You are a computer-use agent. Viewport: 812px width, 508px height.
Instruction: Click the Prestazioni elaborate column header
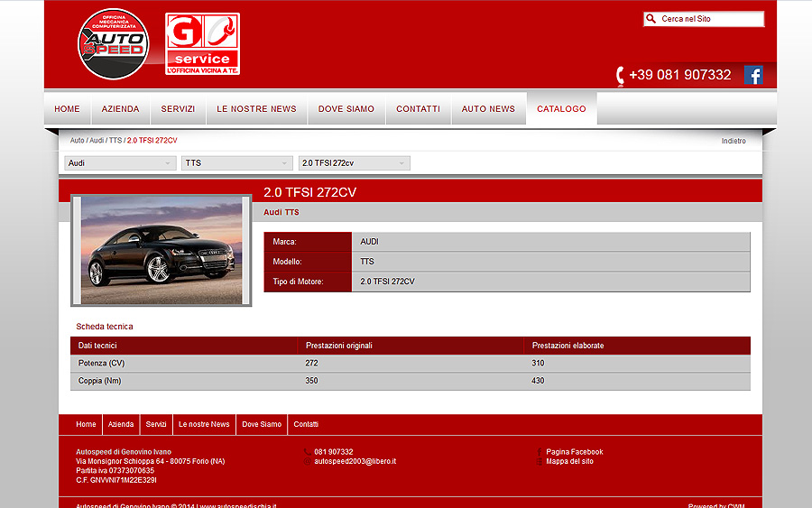point(568,346)
